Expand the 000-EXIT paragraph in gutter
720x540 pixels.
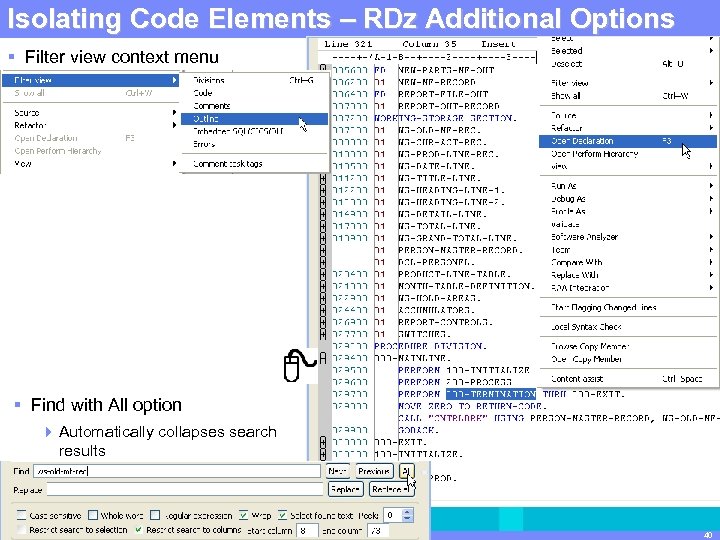(x=323, y=442)
